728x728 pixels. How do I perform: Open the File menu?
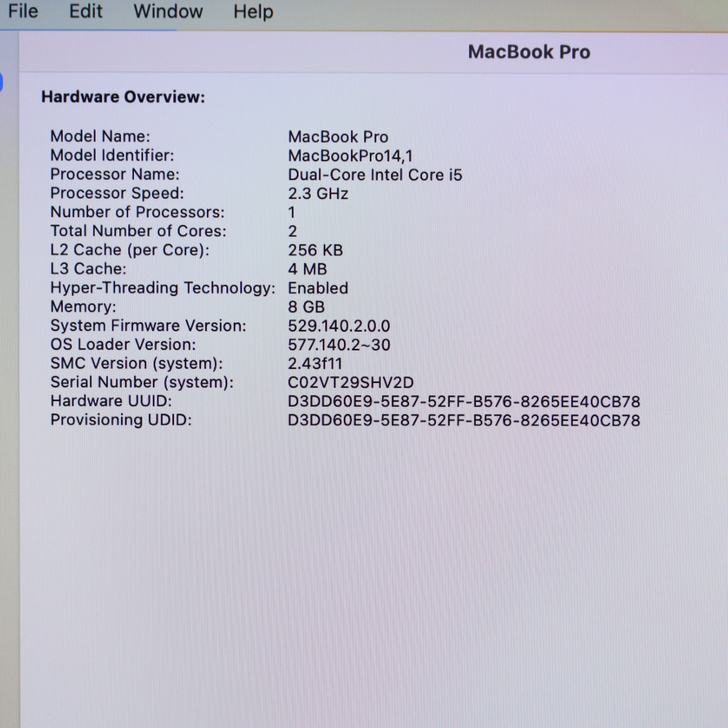(23, 11)
